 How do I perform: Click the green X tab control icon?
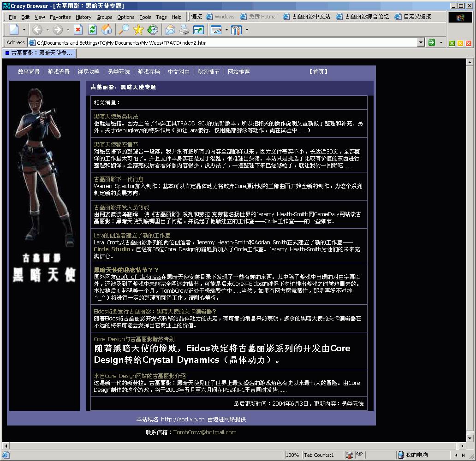coord(452,43)
